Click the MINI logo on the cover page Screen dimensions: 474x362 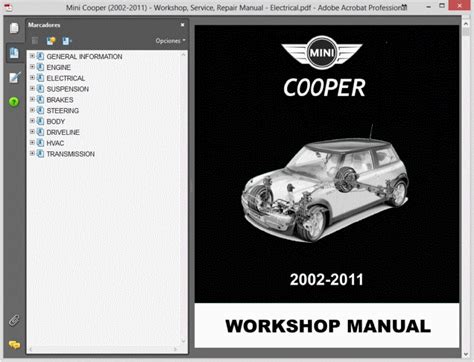[x=322, y=52]
